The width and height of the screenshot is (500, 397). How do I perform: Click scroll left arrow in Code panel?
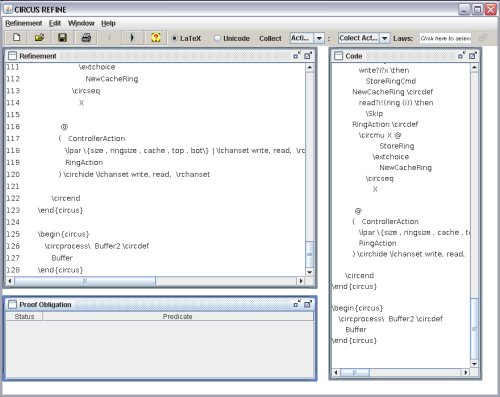pyautogui.click(x=336, y=372)
